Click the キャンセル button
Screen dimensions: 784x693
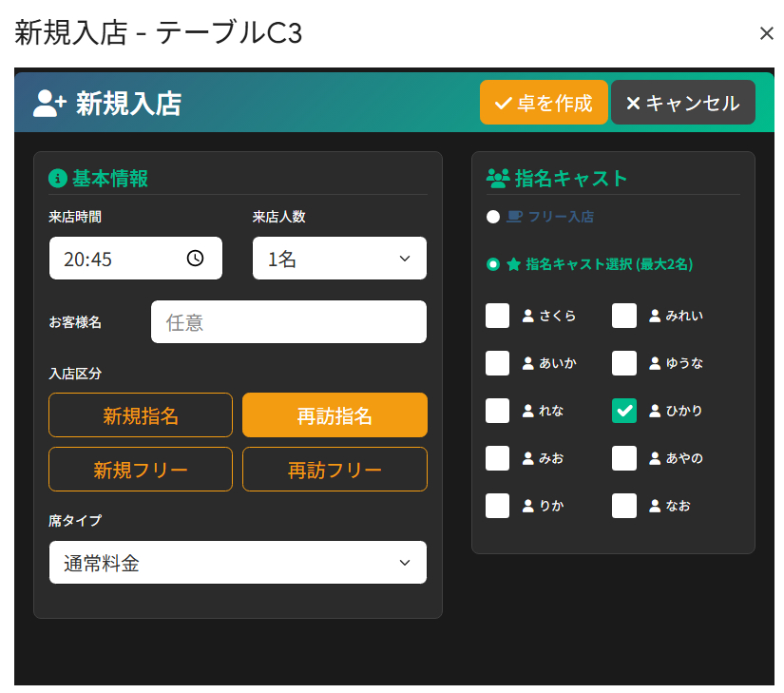click(x=682, y=103)
